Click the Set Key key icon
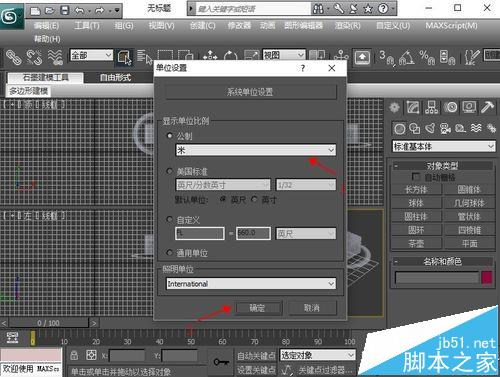500x377 pixels. pos(221,362)
